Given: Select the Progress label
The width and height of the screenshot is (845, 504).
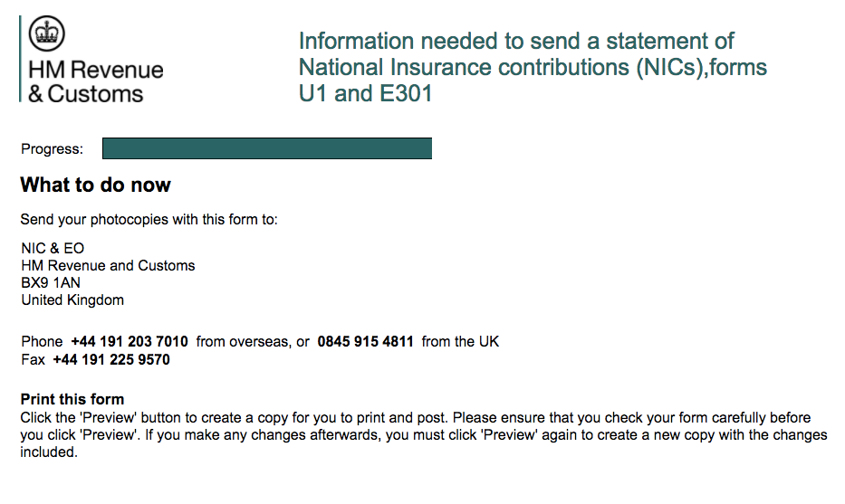Looking at the screenshot, I should click(52, 149).
